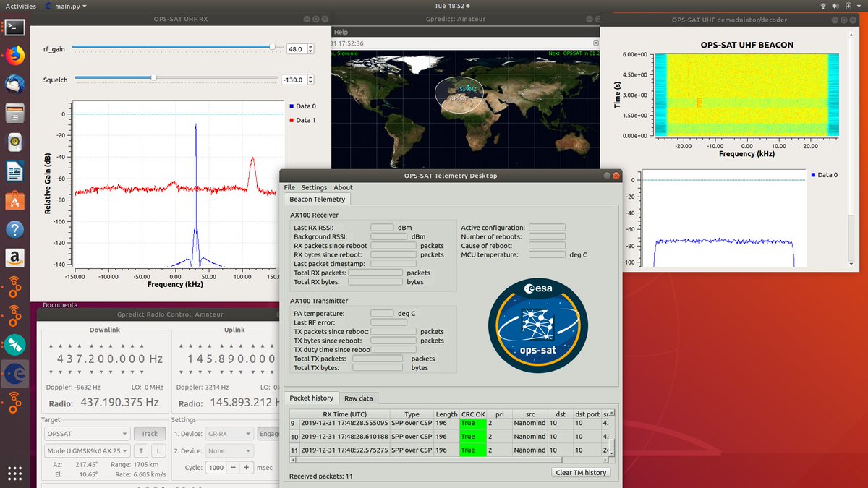Click the volume icon in top bar
The height and width of the screenshot is (488, 868).
coord(836,6)
